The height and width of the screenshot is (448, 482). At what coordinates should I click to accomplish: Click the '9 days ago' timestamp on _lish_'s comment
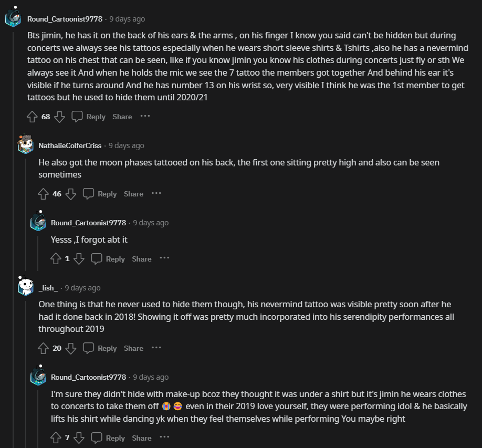coord(82,288)
